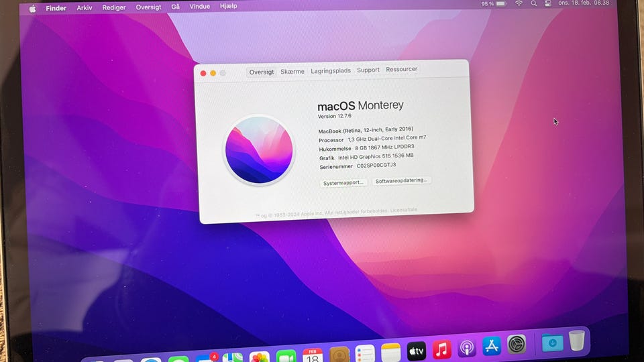Viewport: 644px width, 362px height.
Task: Click the 1,3 GHz Dual-Core Intel Core m7 text
Action: pos(387,138)
